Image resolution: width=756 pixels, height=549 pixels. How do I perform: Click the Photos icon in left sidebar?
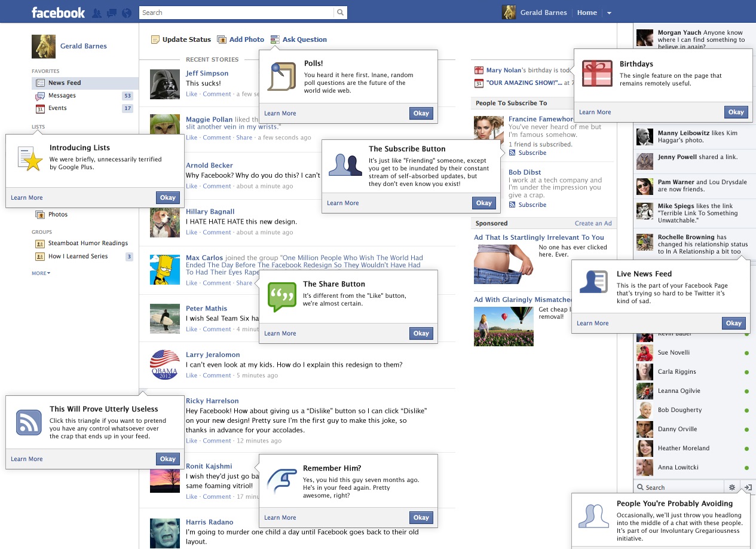tap(40, 215)
